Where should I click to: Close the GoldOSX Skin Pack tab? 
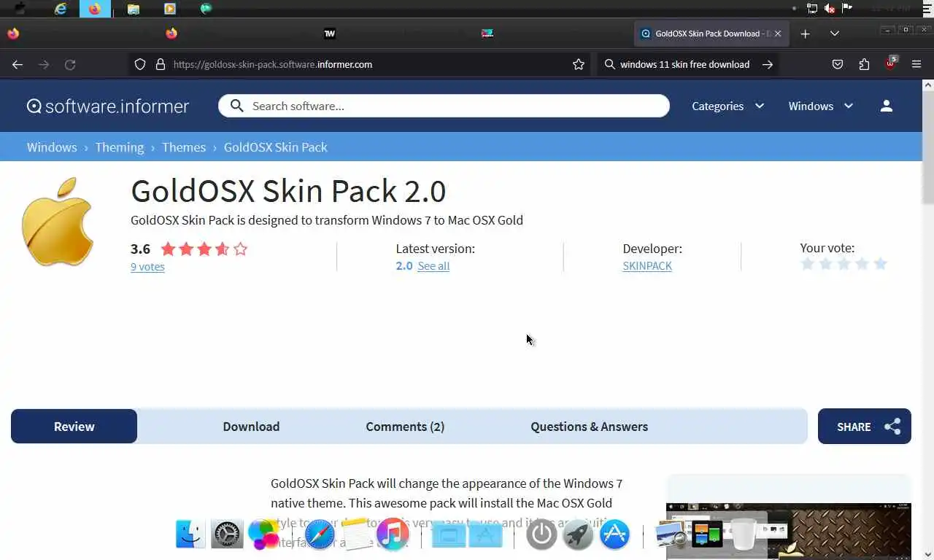tap(778, 34)
